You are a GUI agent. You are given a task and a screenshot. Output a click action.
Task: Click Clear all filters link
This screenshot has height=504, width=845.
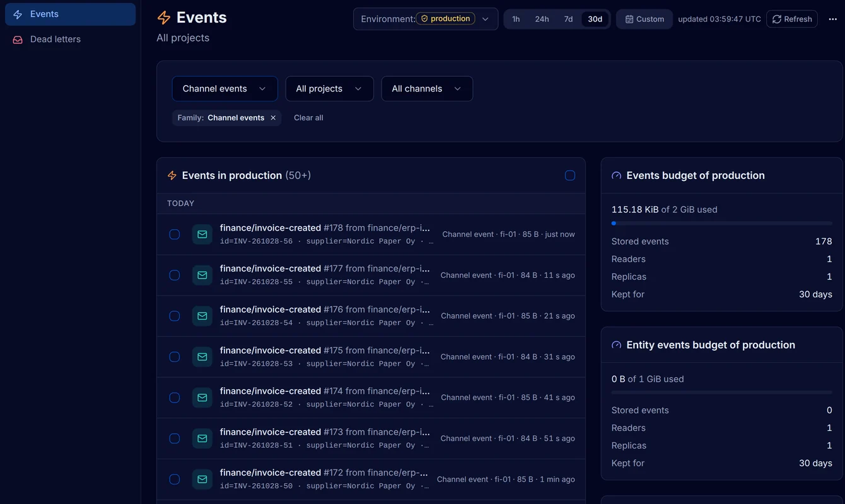[308, 118]
